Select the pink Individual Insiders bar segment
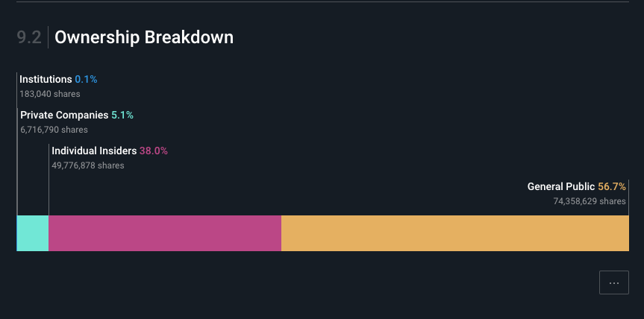This screenshot has height=319, width=644. click(x=165, y=233)
